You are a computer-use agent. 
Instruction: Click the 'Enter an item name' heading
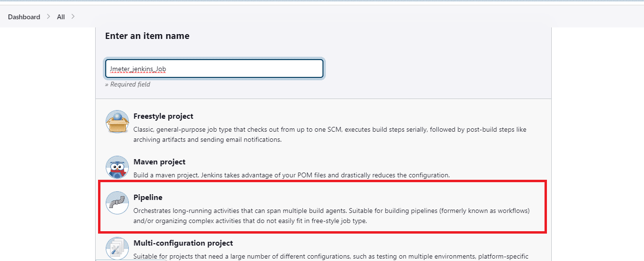tap(147, 36)
